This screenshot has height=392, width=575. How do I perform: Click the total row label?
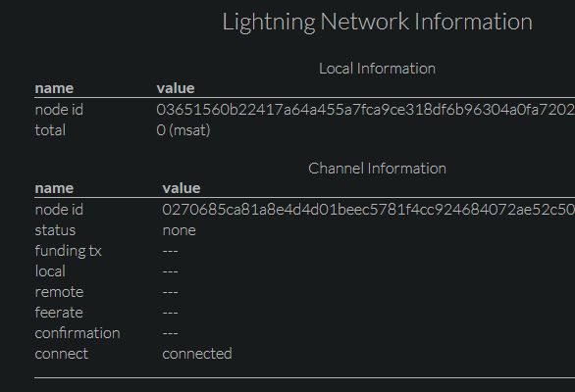pos(50,130)
